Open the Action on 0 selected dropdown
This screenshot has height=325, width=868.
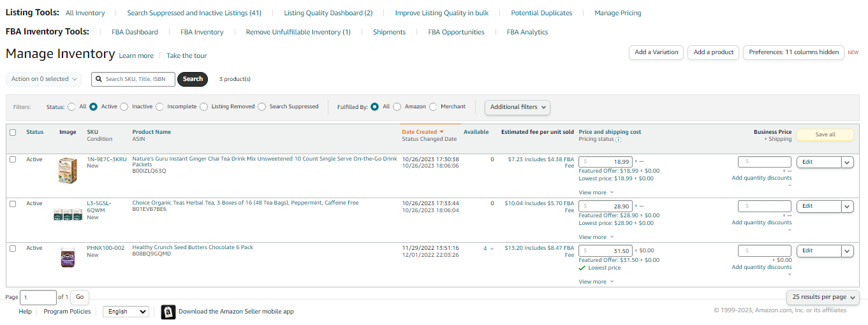point(44,79)
